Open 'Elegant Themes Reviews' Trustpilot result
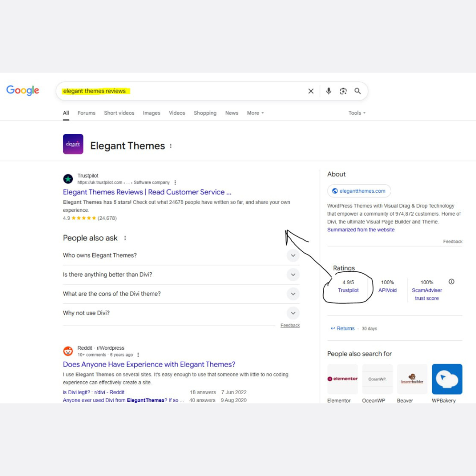Viewport: 476px width, 476px height. (x=147, y=192)
